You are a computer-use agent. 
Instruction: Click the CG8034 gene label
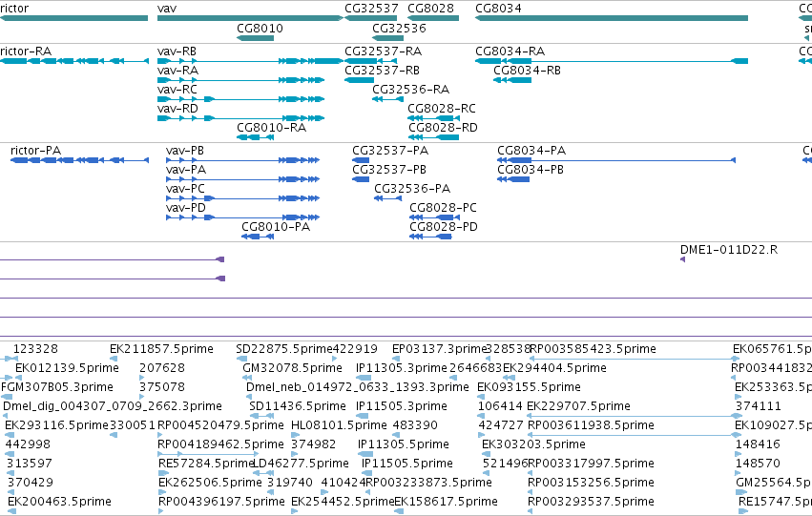498,9
